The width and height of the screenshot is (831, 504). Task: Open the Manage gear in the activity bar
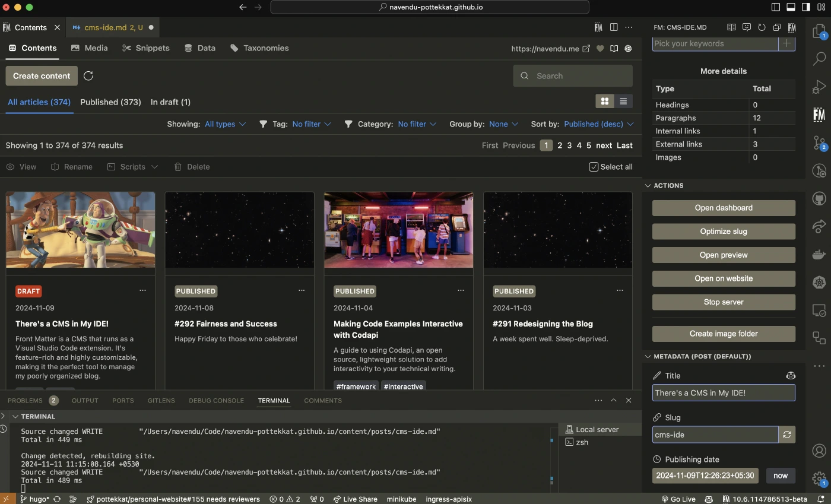point(819,478)
